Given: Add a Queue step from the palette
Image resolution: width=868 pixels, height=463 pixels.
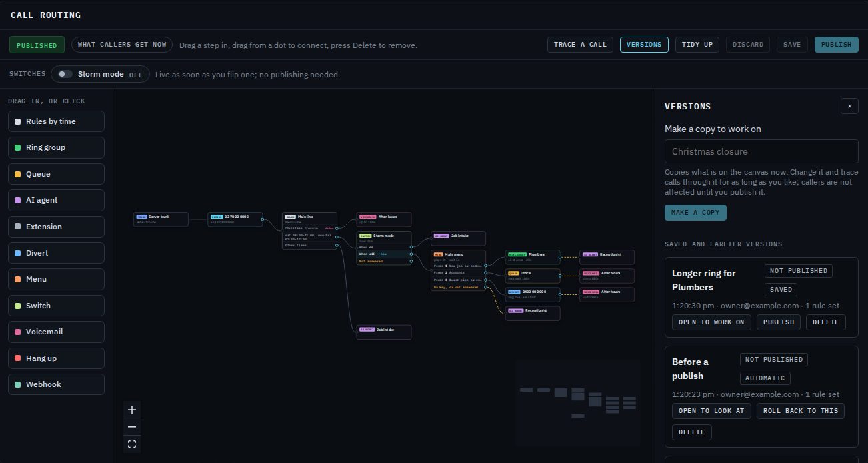Looking at the screenshot, I should pyautogui.click(x=56, y=174).
